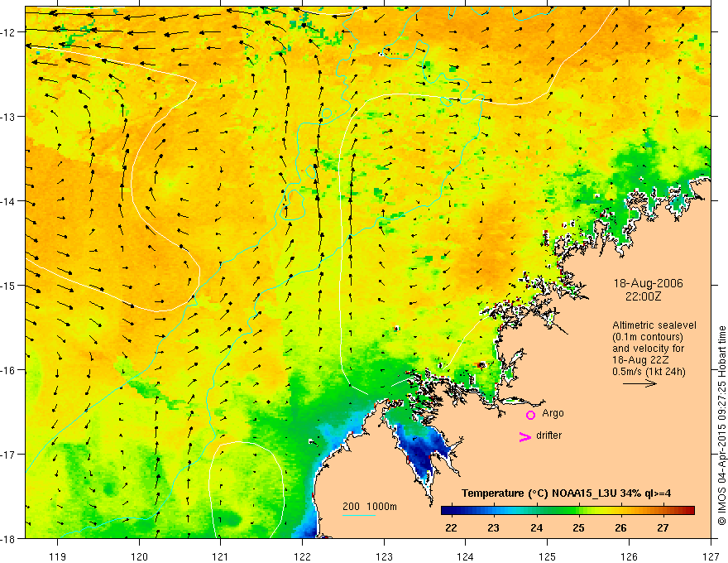Viewport: 728px width, 563px height.
Task: Click the magenta Argo circle legend marker
Action: tap(530, 415)
